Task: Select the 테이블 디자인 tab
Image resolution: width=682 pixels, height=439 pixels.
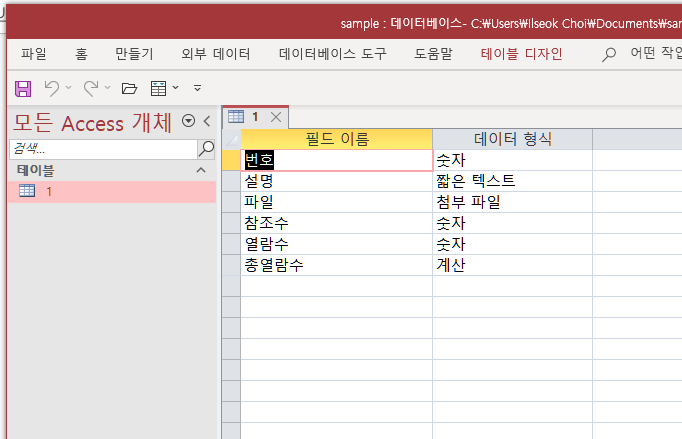Action: click(x=522, y=54)
